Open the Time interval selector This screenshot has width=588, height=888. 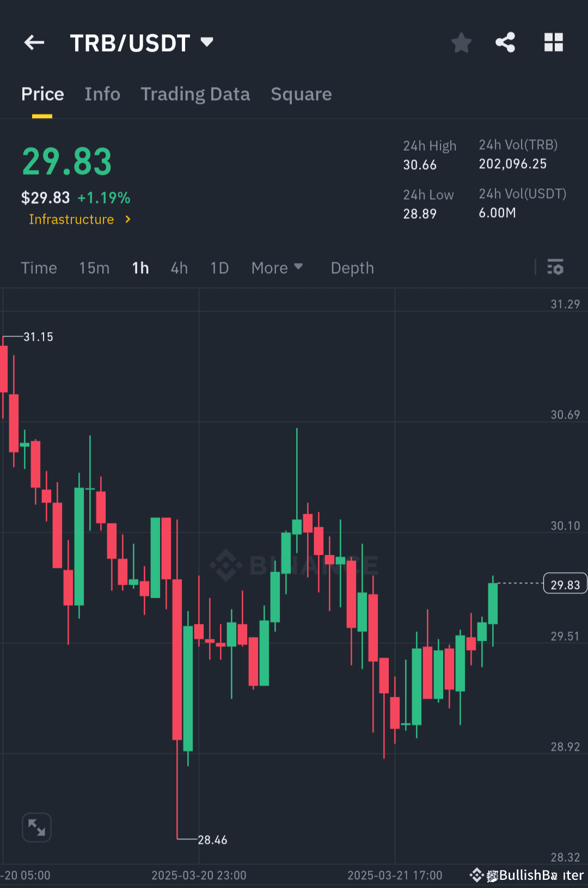(x=39, y=267)
